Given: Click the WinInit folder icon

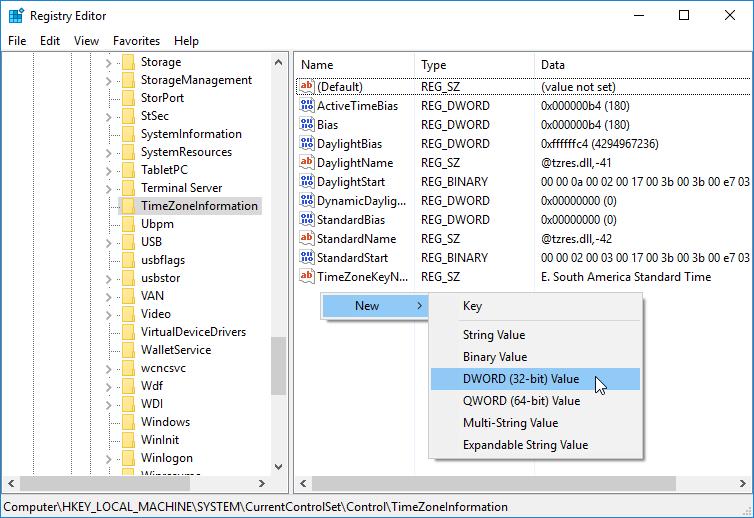Looking at the screenshot, I should point(128,440).
